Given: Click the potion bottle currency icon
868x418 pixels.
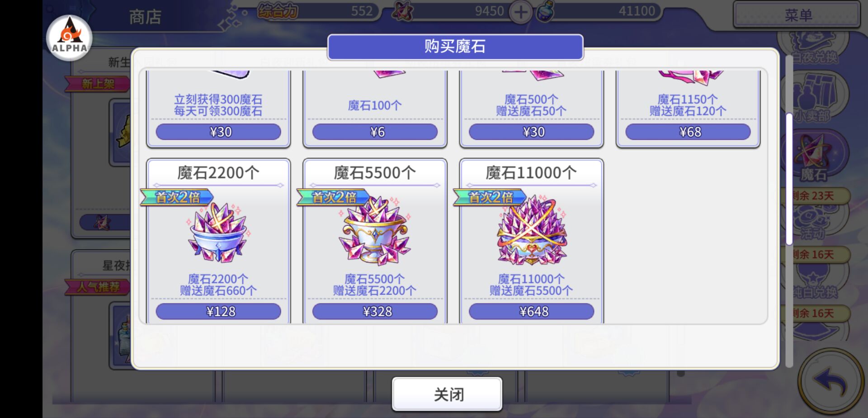Looking at the screenshot, I should (x=545, y=12).
